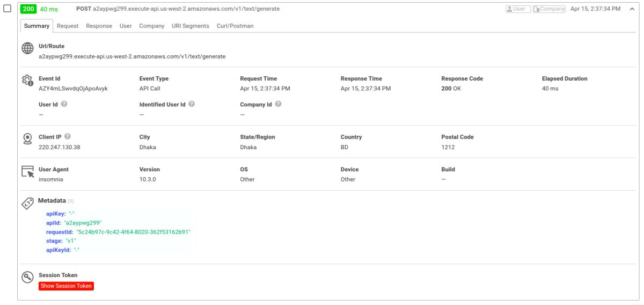
Task: Click apiId value "a2aypwg299"
Action: (83, 223)
